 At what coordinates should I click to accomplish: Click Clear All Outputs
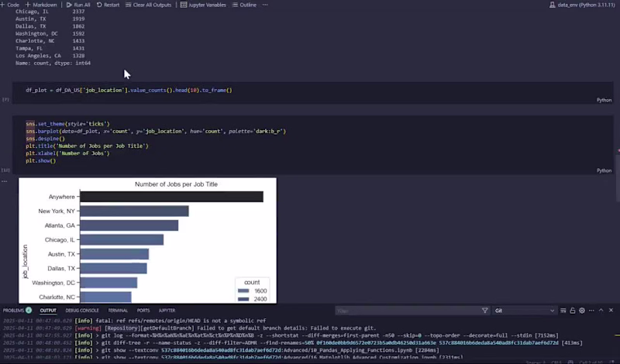(x=148, y=5)
